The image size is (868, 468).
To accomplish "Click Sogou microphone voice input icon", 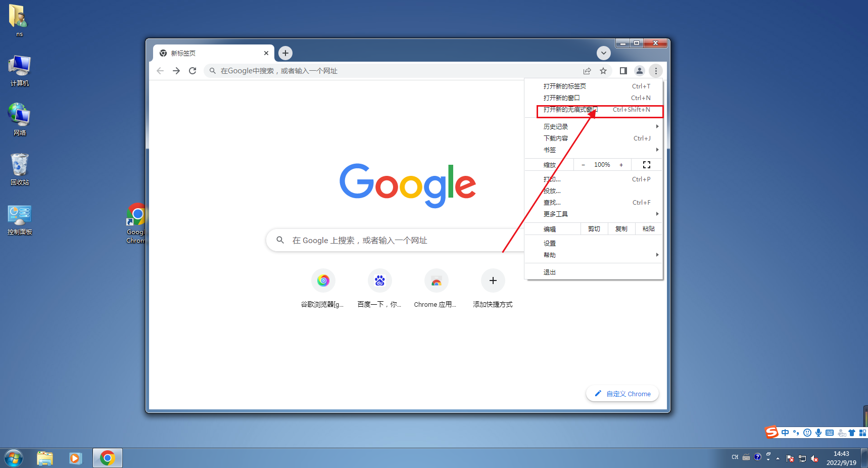I will (818, 433).
